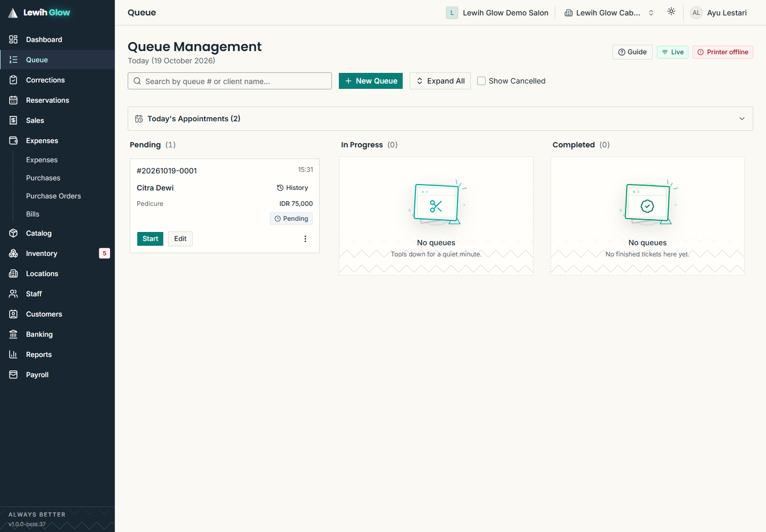Click the Reservations calendar icon

[13, 100]
